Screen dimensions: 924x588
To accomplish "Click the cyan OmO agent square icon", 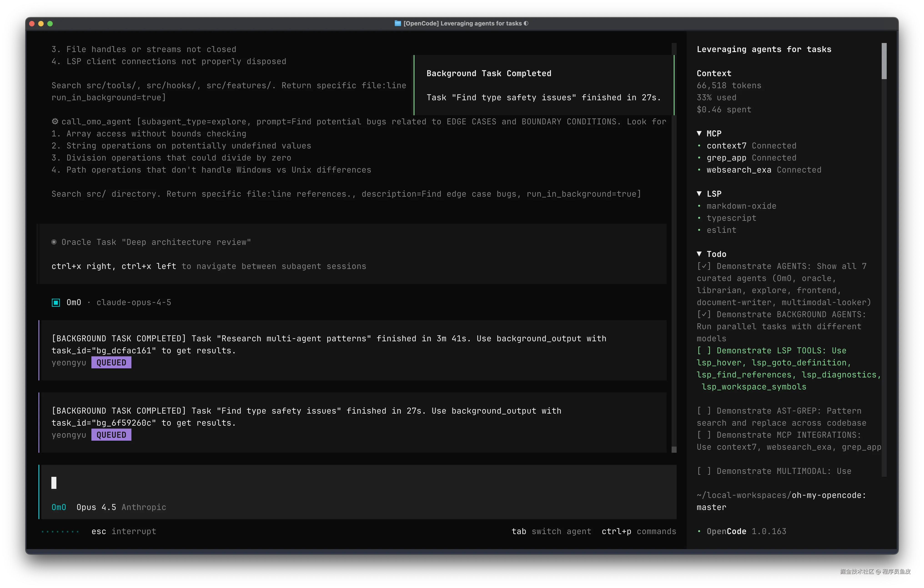I will 56,302.
